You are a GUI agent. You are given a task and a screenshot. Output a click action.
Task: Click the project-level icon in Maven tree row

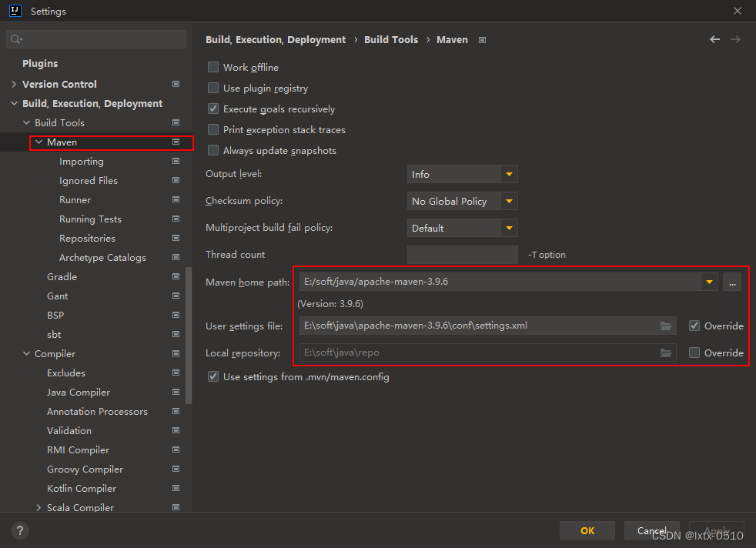point(176,142)
